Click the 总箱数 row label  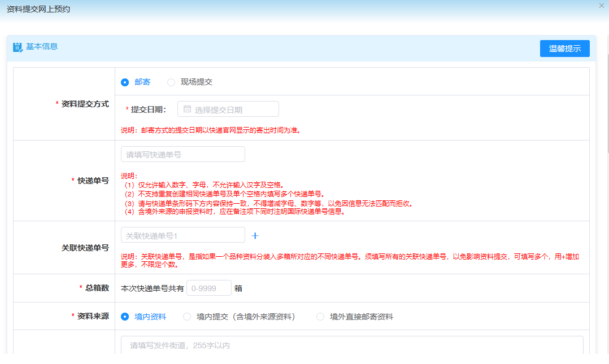90,288
